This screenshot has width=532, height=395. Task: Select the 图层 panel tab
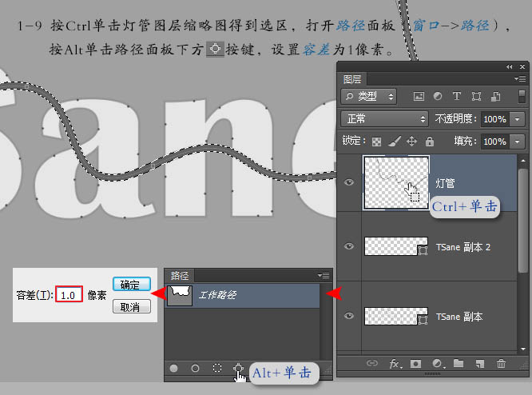click(352, 79)
